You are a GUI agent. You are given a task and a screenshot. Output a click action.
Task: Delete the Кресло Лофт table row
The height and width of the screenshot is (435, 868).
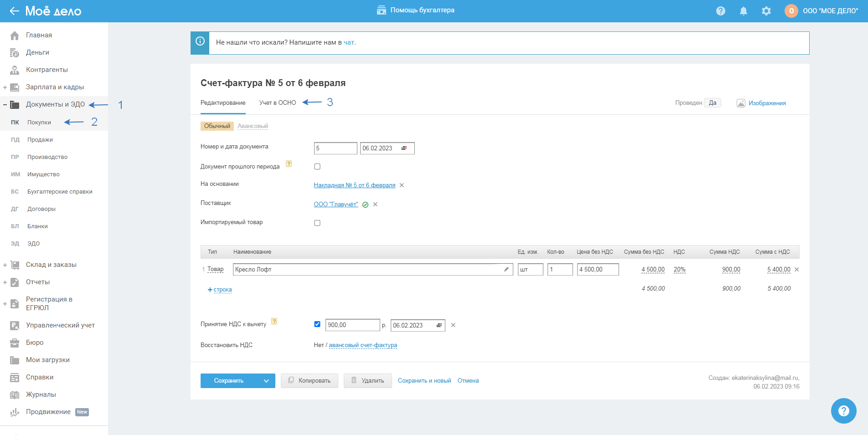[796, 270]
